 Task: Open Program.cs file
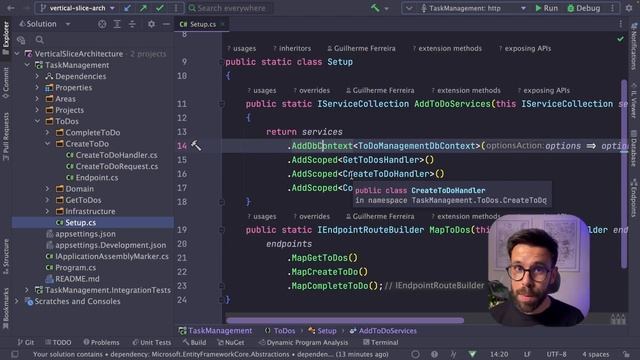[x=71, y=268]
